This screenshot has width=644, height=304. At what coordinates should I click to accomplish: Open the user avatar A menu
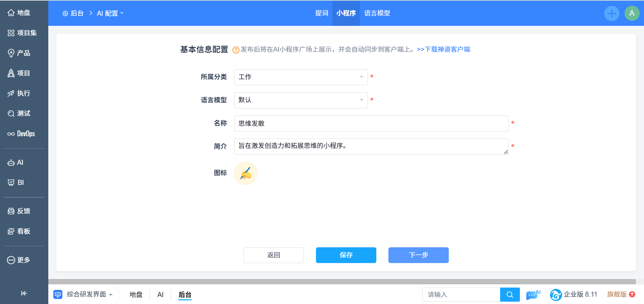pos(632,13)
